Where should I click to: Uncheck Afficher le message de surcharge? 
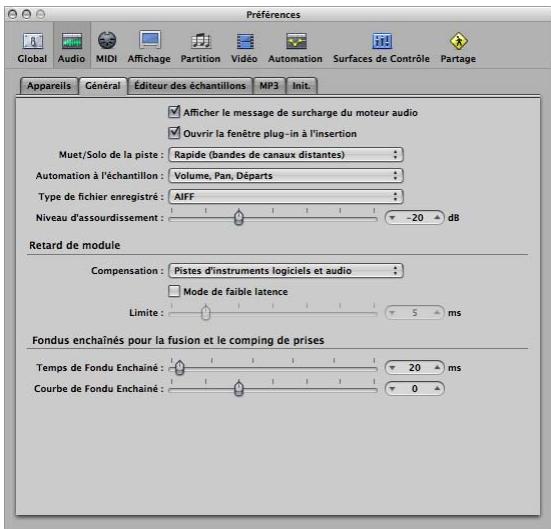pyautogui.click(x=174, y=112)
